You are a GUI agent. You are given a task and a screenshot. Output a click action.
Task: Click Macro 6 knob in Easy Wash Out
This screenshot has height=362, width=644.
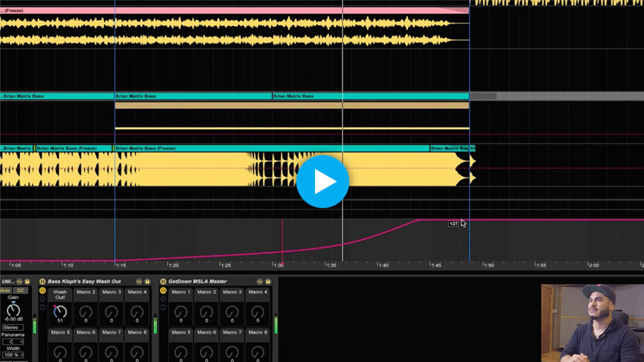(86, 352)
